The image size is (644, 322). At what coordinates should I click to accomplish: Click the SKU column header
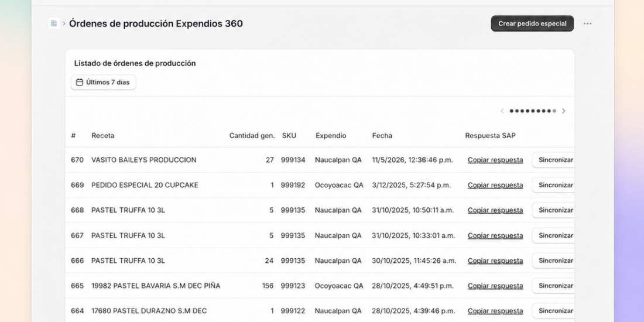[x=289, y=136]
